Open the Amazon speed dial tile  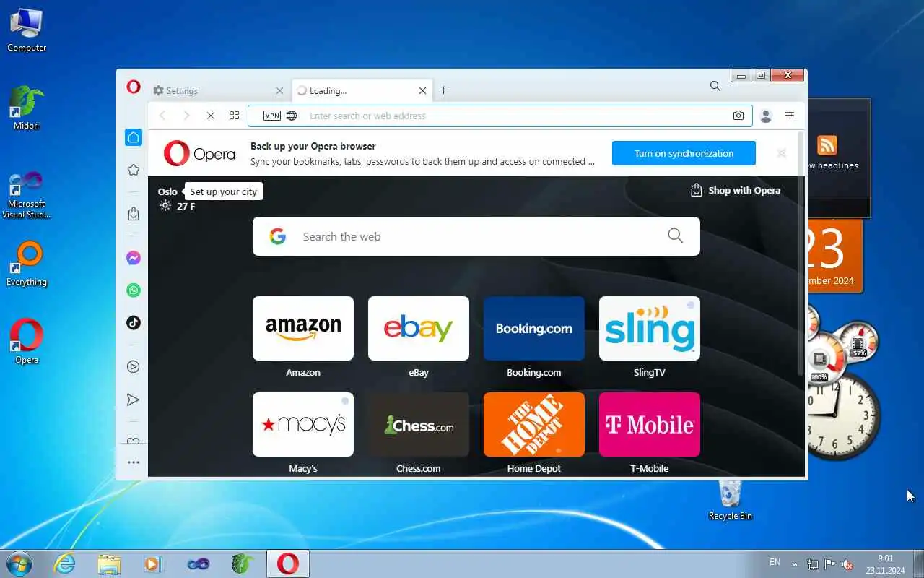[x=303, y=328]
